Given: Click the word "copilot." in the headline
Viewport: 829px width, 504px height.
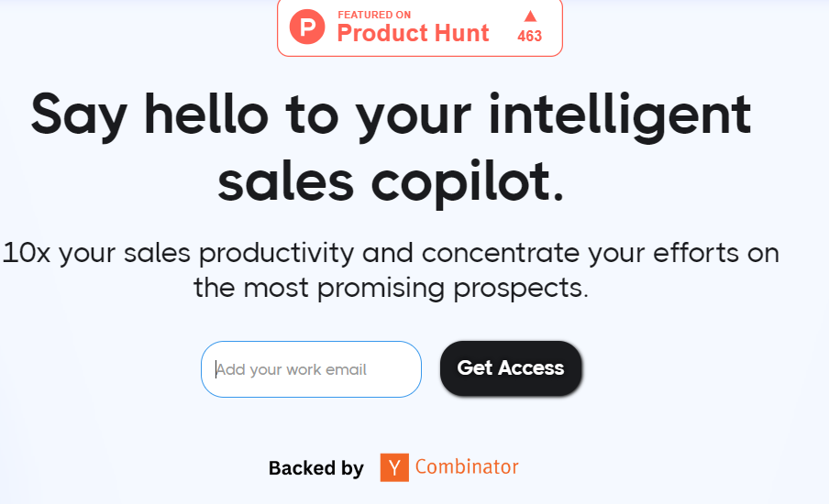Looking at the screenshot, I should (468, 181).
